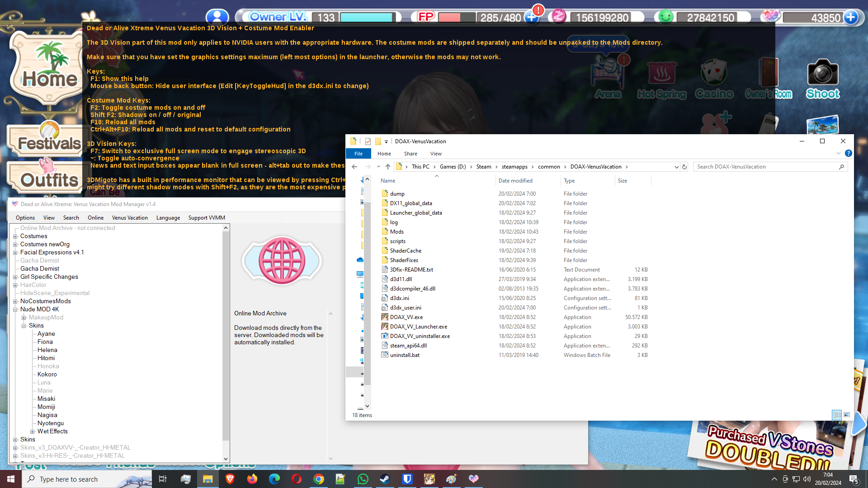This screenshot has width=868, height=488.
Task: Click steamapps in the address breadcrumb
Action: point(514,167)
